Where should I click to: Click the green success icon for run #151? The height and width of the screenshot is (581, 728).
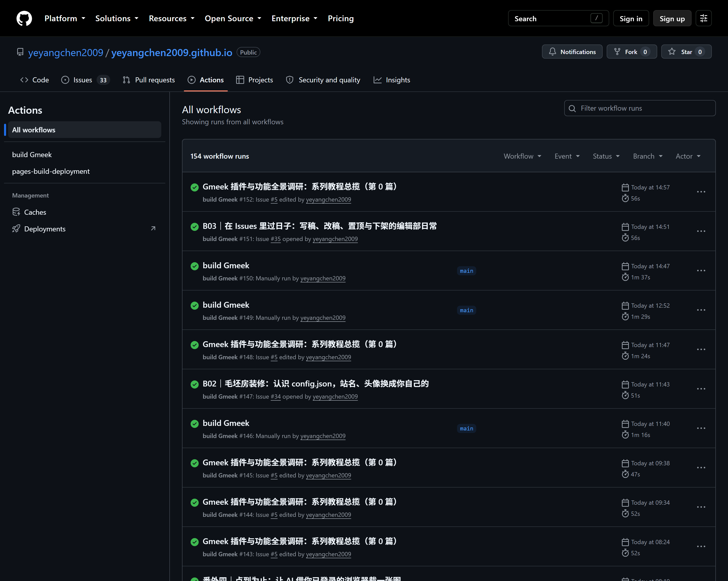click(x=194, y=227)
